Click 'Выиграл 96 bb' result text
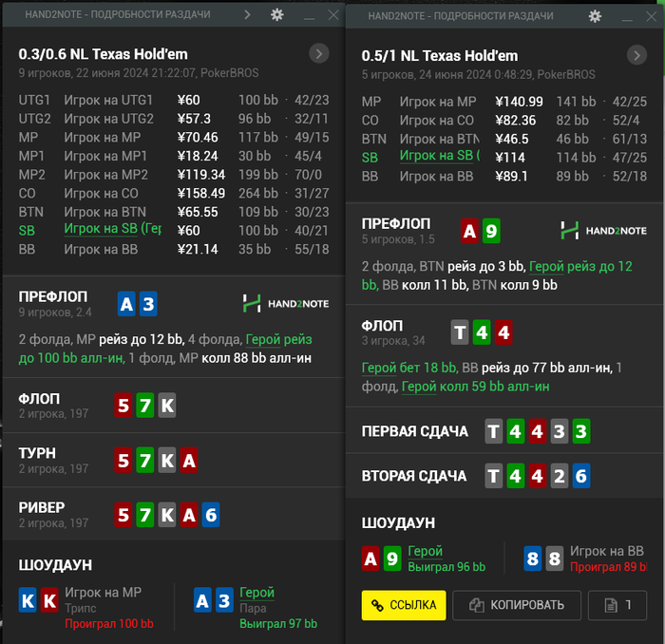Image resolution: width=665 pixels, height=644 pixels. pos(446,567)
